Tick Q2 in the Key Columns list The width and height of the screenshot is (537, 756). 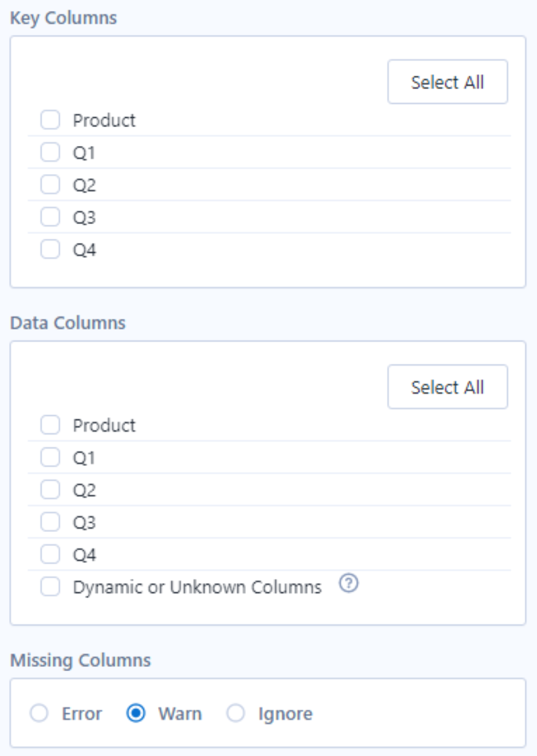[x=50, y=184]
